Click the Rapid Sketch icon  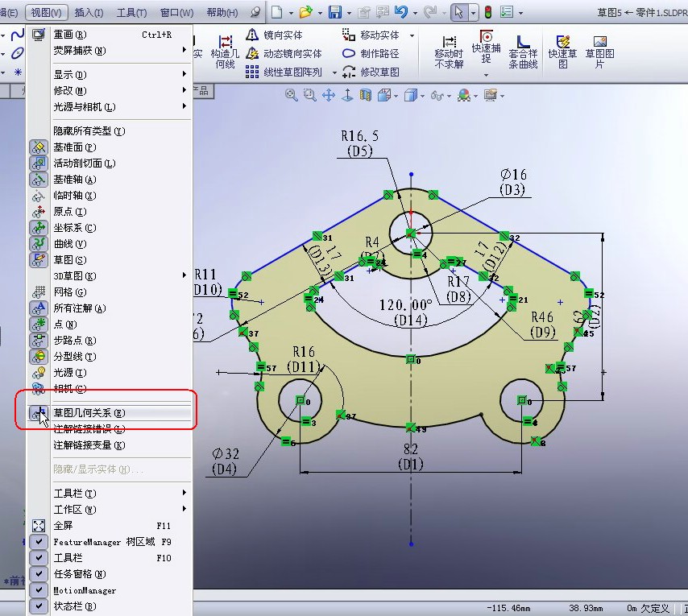pos(562,42)
